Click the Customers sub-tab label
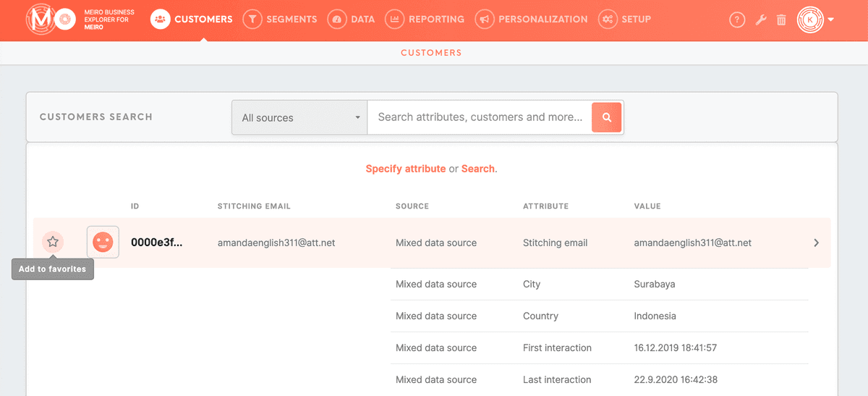Image resolution: width=868 pixels, height=396 pixels. pos(431,53)
